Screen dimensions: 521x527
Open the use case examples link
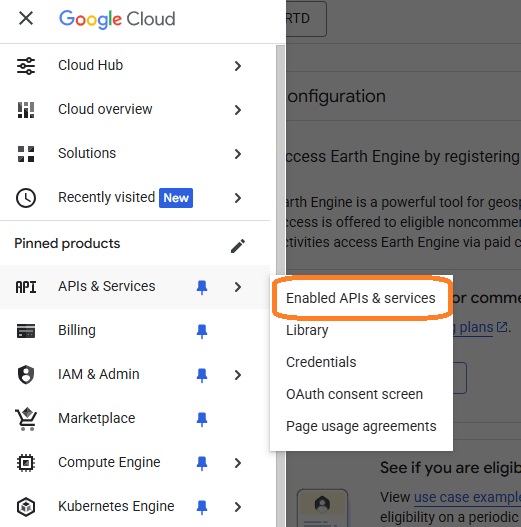click(467, 497)
